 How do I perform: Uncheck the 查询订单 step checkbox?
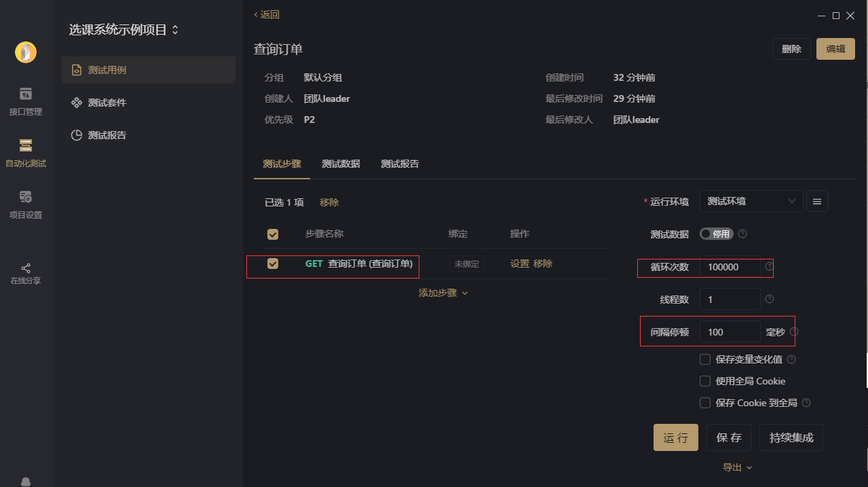(x=273, y=264)
